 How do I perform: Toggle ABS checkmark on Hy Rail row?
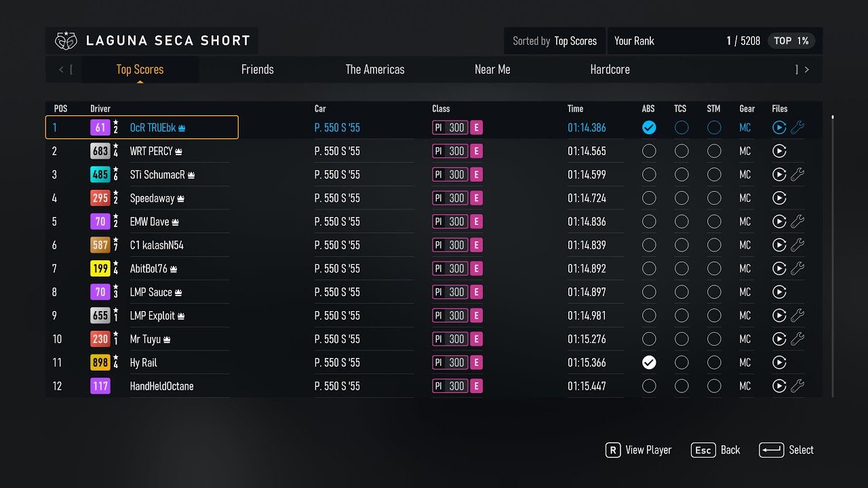point(649,363)
